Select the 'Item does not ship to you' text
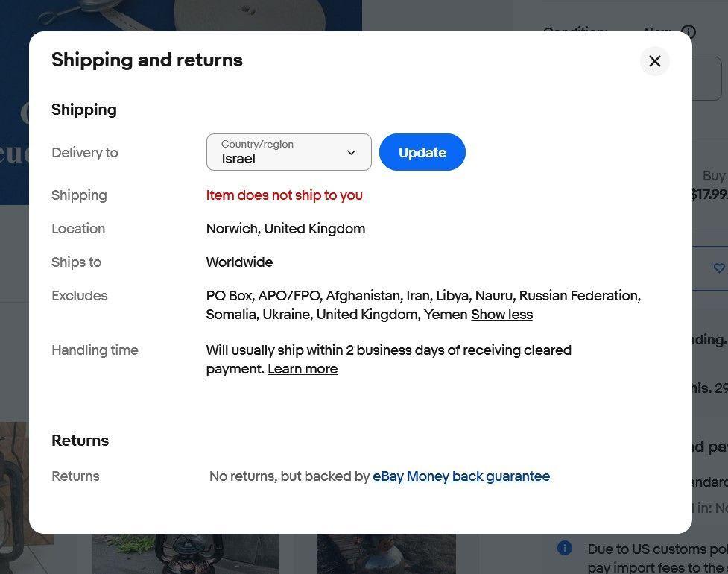The height and width of the screenshot is (574, 728). [x=284, y=195]
